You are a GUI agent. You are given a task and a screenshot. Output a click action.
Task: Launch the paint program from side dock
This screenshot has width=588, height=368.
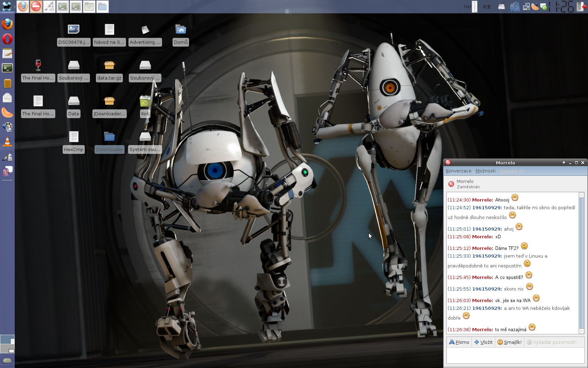pos(7,156)
